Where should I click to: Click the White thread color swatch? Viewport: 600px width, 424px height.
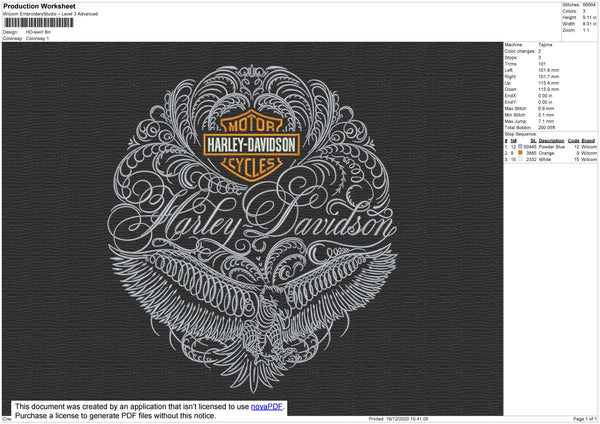520,159
